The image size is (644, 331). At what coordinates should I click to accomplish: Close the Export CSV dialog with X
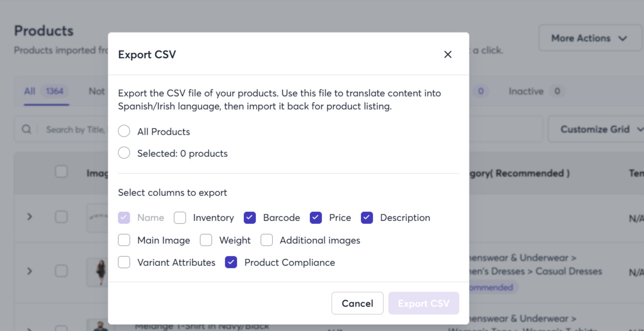tap(448, 55)
